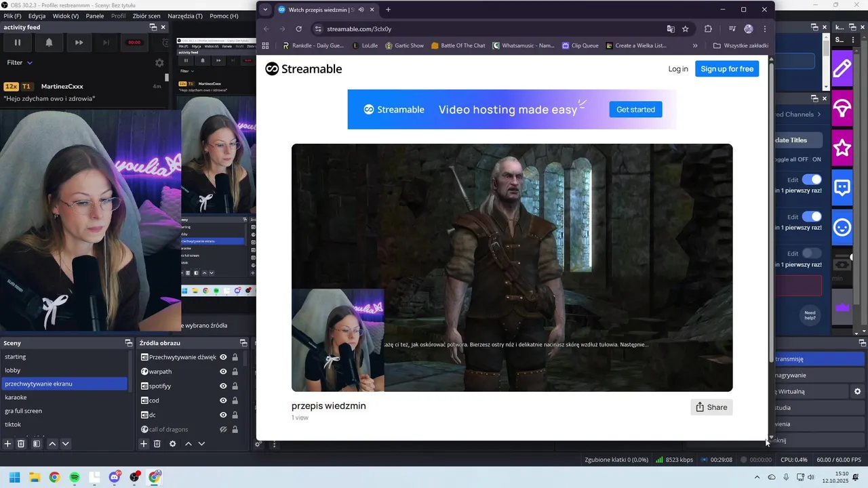Click Sign up for free button
868x488 pixels.
pos(727,68)
